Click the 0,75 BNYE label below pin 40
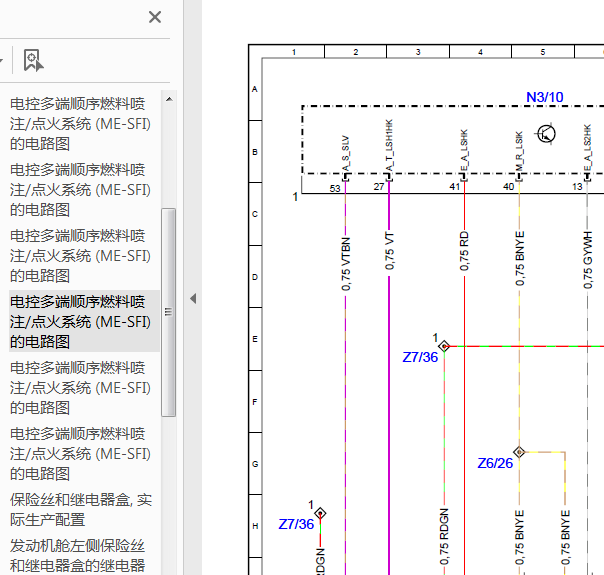Screen dimensions: 604x575 tap(520, 258)
